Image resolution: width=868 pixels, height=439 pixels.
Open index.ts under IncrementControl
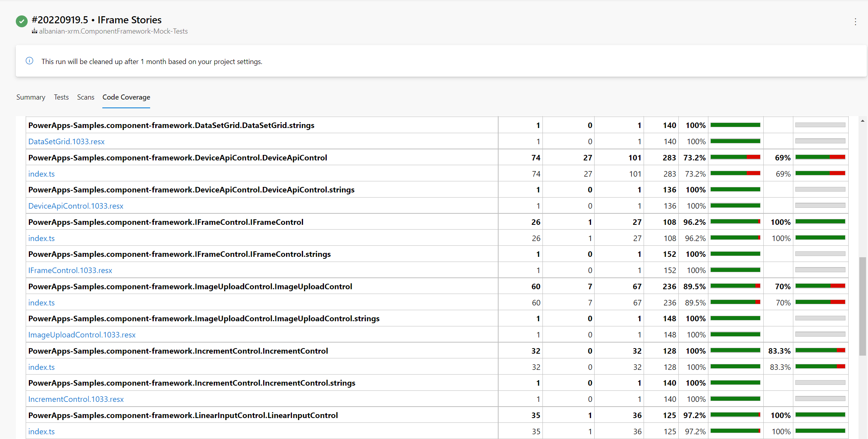tap(41, 367)
